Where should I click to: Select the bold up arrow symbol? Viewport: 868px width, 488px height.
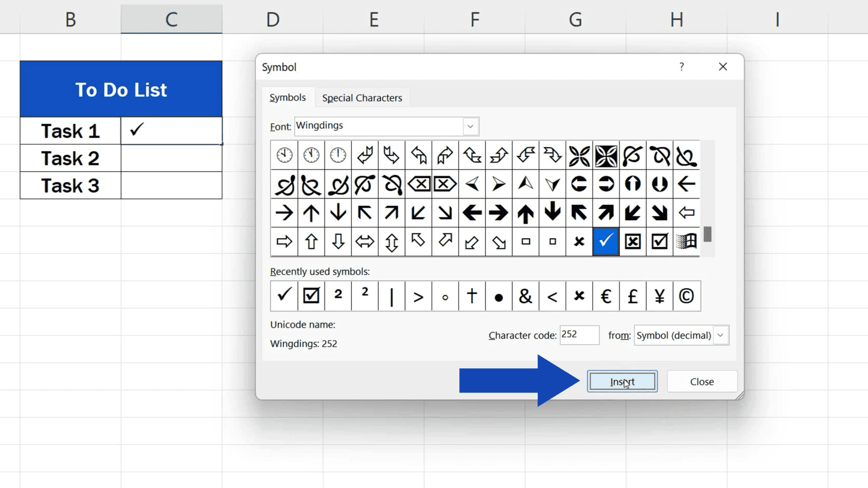525,213
